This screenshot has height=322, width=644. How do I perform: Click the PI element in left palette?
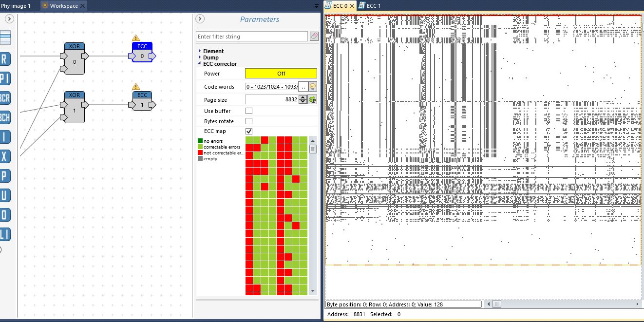point(5,78)
